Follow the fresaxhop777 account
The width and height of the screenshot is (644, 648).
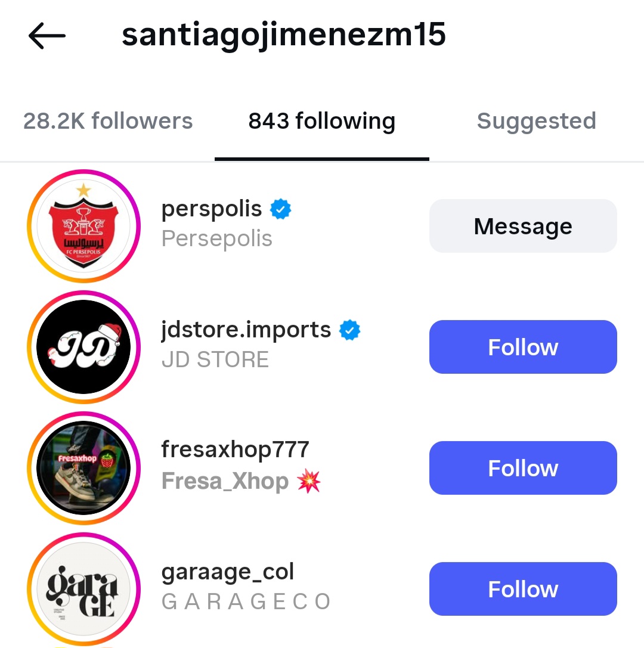[523, 468]
